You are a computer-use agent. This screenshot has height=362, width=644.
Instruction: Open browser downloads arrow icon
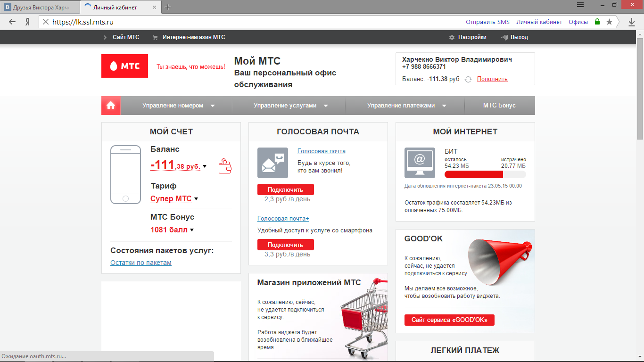(632, 22)
